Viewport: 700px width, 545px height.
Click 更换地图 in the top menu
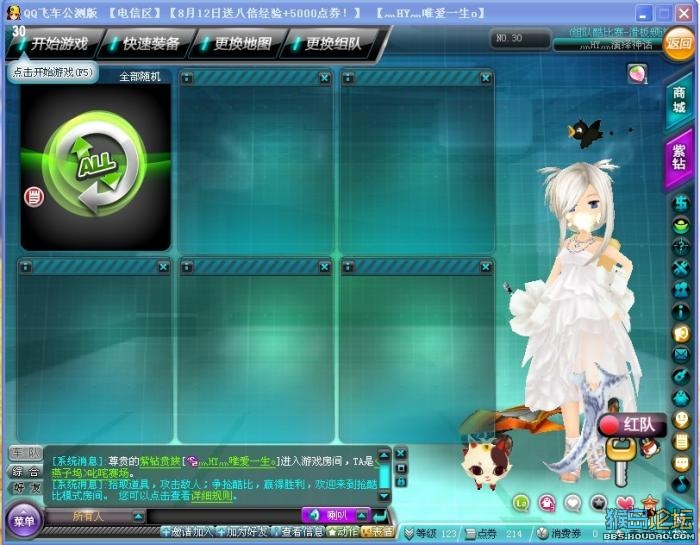coord(242,44)
